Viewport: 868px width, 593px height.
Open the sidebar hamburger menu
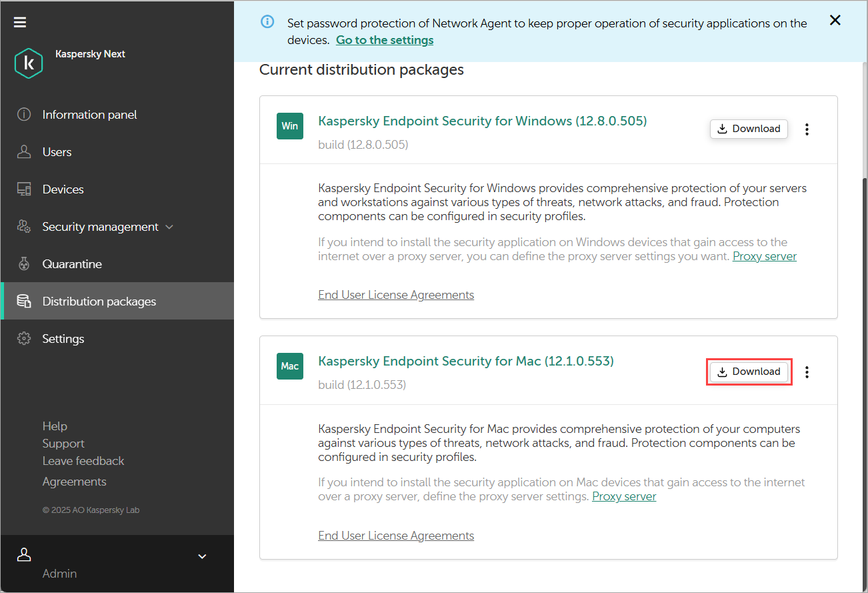tap(19, 21)
